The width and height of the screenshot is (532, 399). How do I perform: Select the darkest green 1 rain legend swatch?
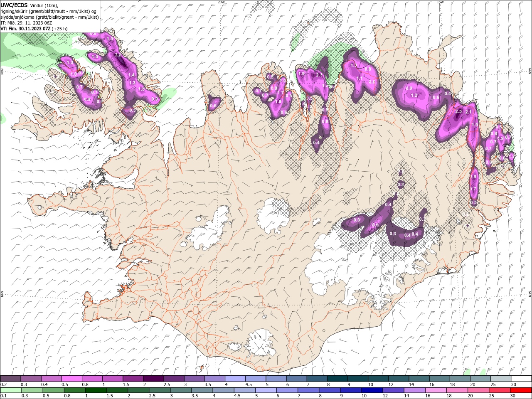[x=96, y=390]
